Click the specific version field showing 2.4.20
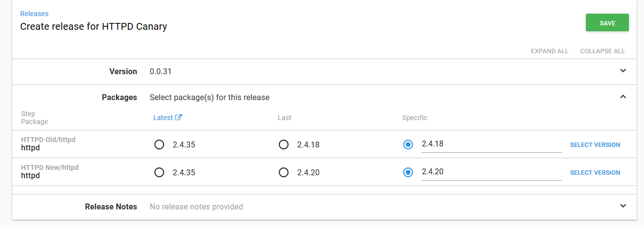This screenshot has height=227, width=644. point(491,172)
